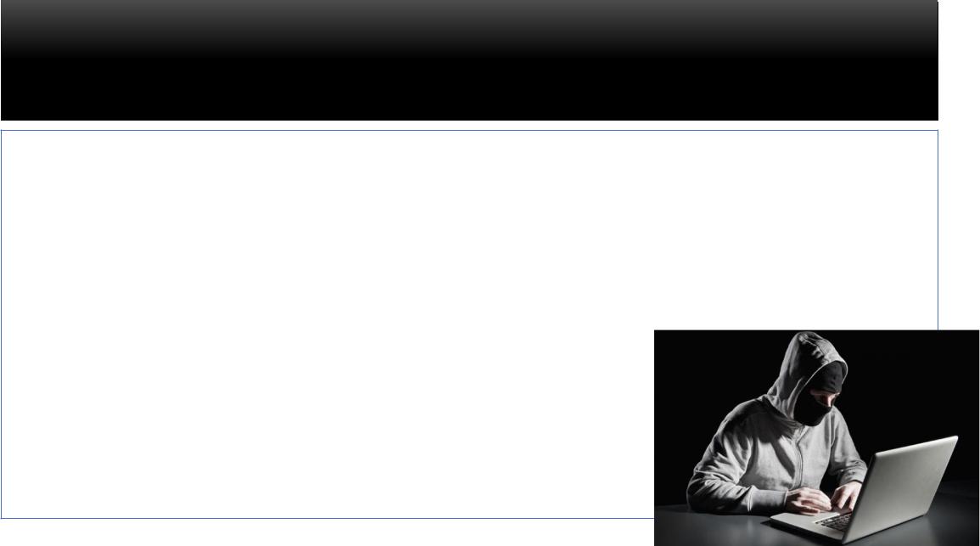Click the black title banner
The image size is (980, 546).
click(x=469, y=60)
